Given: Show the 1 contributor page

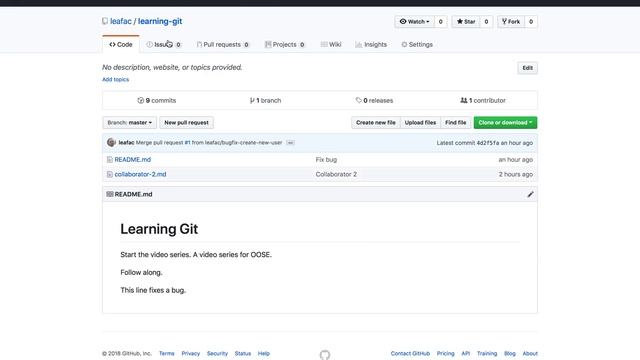Looking at the screenshot, I should click(483, 100).
